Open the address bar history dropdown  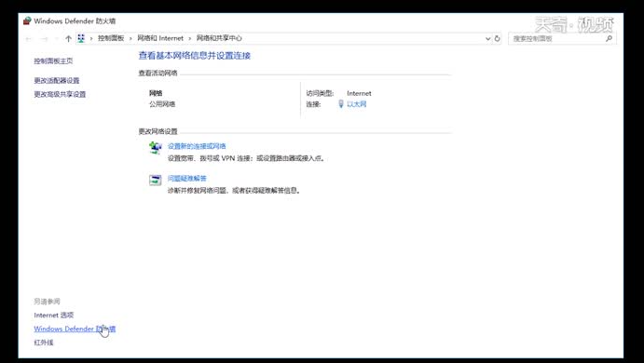[x=488, y=38]
